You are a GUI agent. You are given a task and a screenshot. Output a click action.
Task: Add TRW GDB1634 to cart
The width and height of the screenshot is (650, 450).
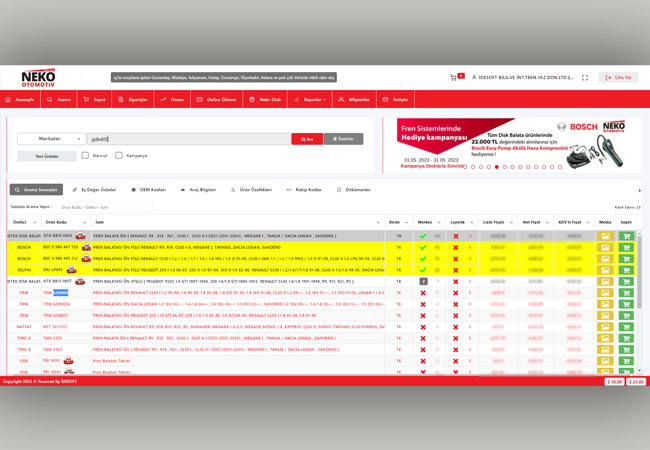[x=626, y=304]
